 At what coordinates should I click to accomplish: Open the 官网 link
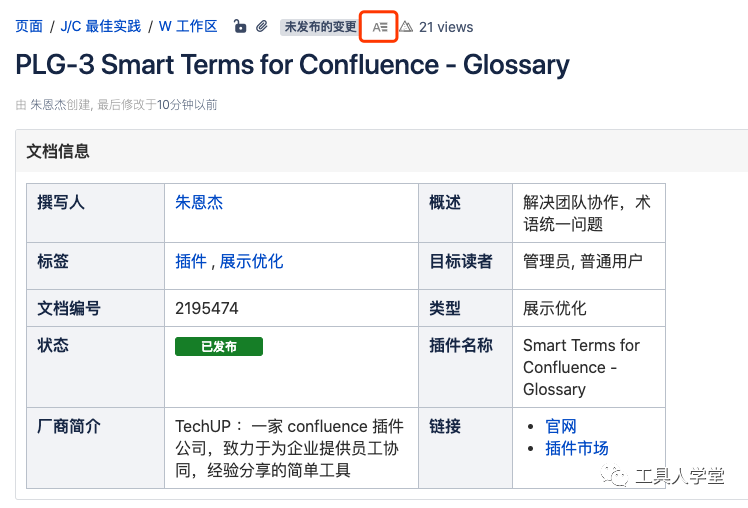pos(561,426)
